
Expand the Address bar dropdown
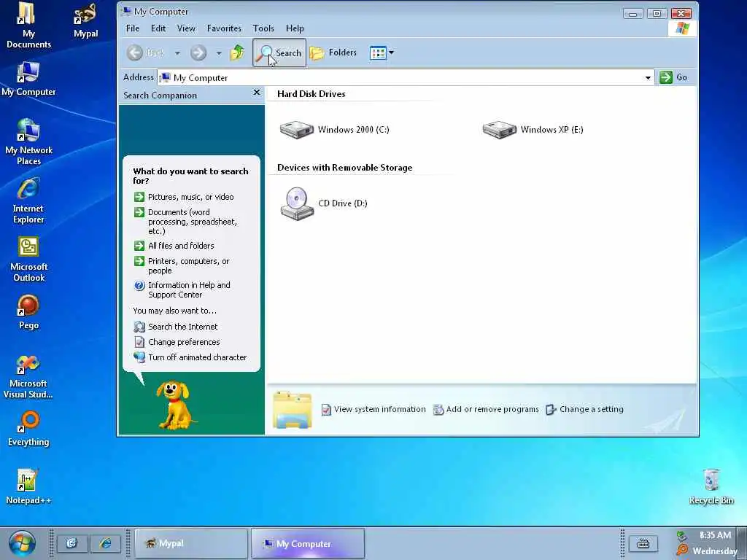(x=648, y=77)
